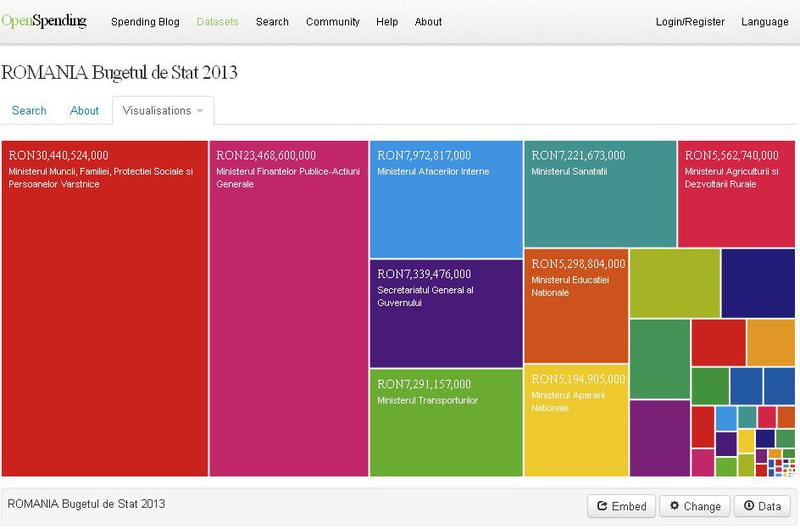Screen dimensions: 800x529
Task: Select the Ministerul Muncii red treemap tile
Action: coord(105,309)
